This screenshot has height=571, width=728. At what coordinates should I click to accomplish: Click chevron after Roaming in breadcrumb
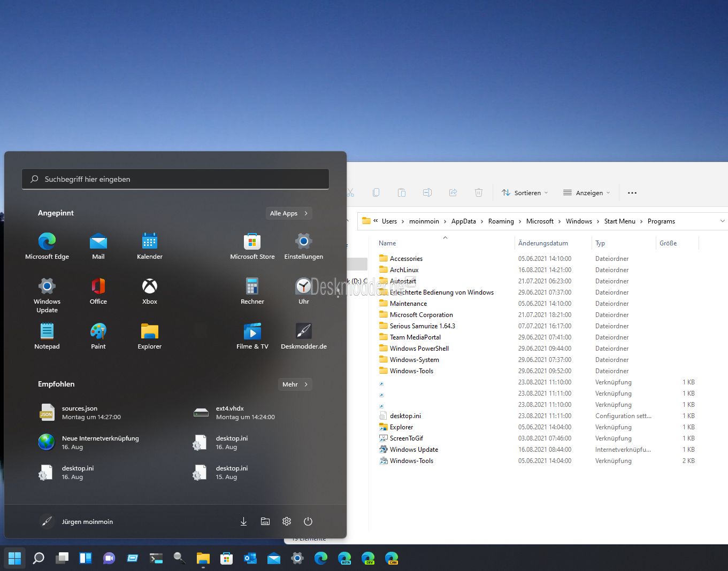(x=520, y=221)
